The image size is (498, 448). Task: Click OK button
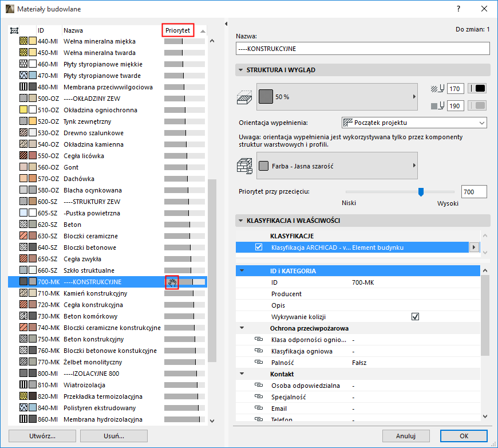coord(464,436)
